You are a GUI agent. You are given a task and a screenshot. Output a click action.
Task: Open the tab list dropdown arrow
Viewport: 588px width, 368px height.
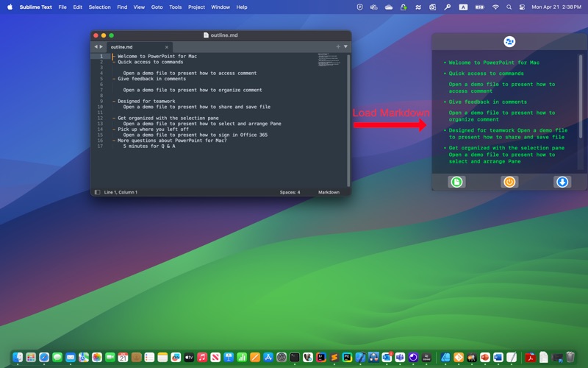tap(345, 46)
